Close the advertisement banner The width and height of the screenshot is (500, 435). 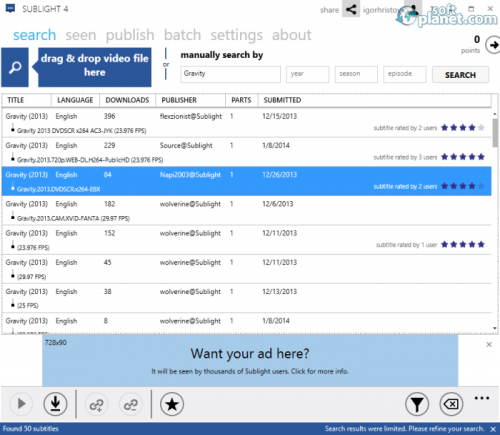pos(489,344)
